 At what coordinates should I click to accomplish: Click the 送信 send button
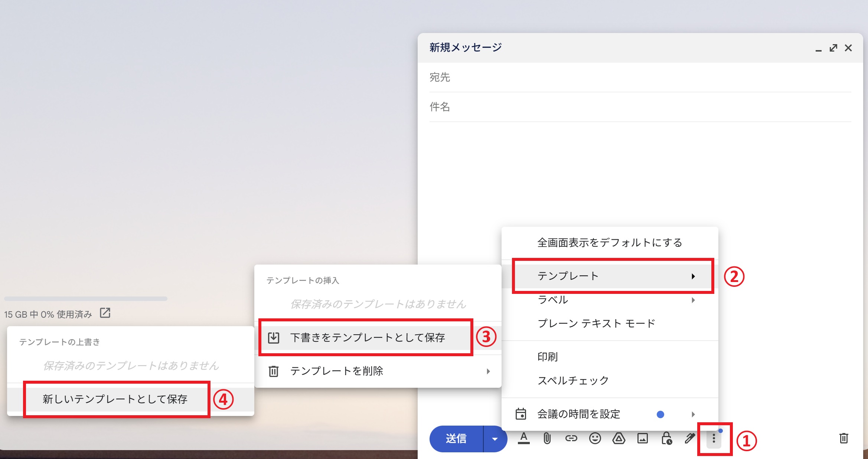point(456,439)
